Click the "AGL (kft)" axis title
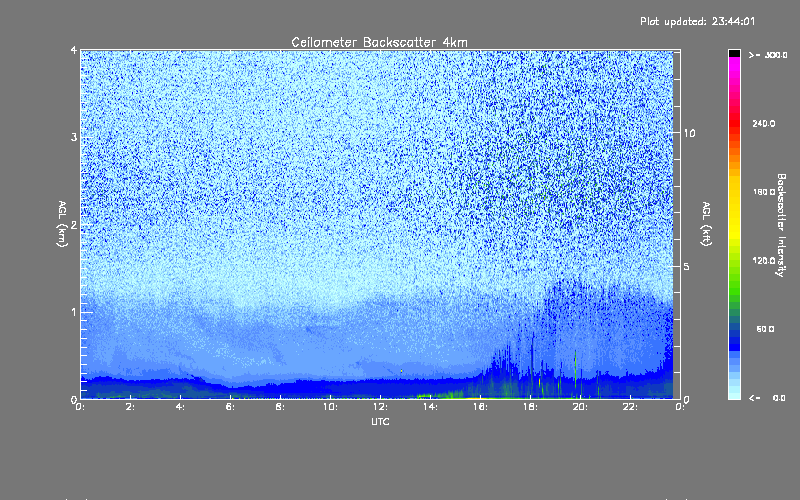Viewport: 800px width, 500px height. click(x=706, y=224)
